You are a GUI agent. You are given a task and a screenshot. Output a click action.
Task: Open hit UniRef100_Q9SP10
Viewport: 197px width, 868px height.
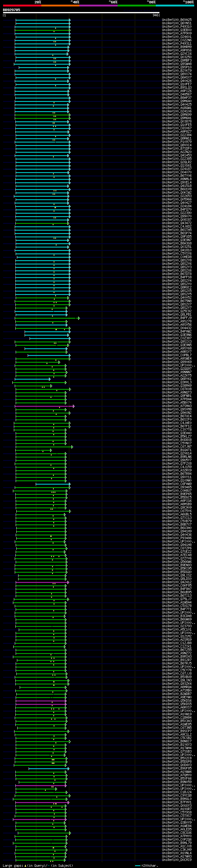pos(177,67)
